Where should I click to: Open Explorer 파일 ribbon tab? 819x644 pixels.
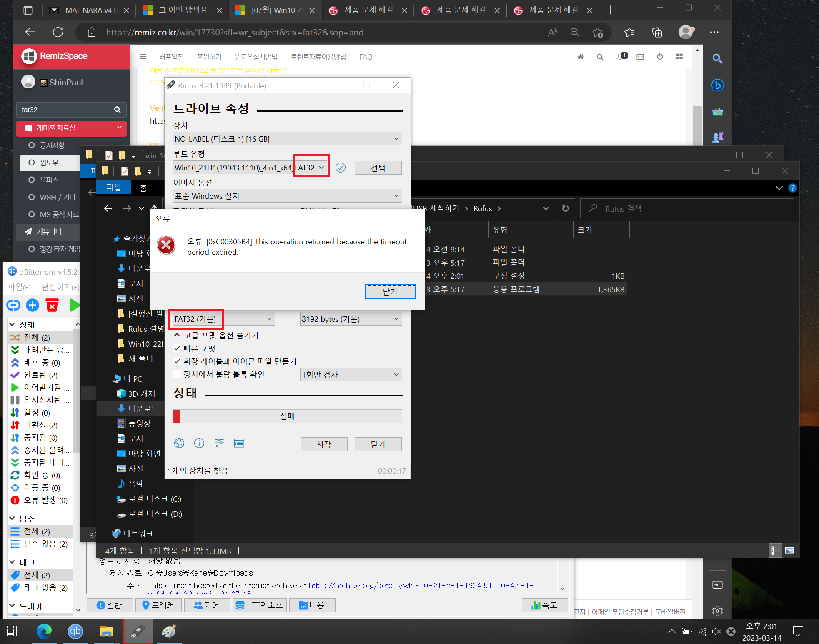(114, 188)
